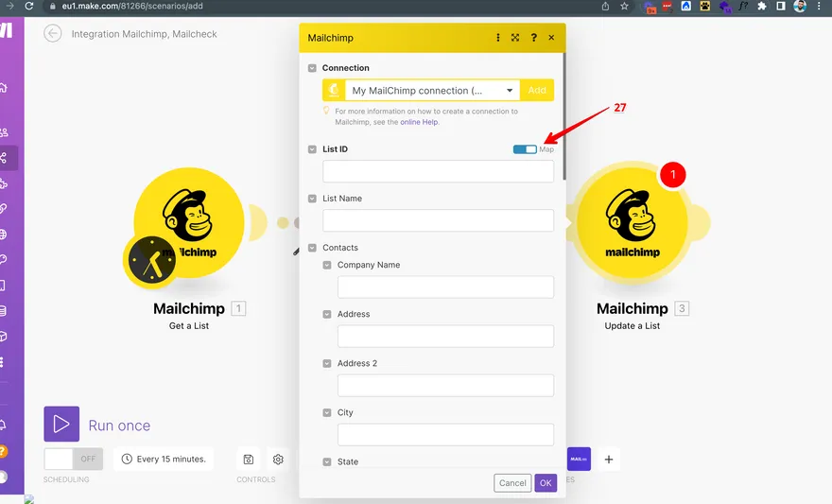Open the More dots icon in the sidebar
Viewport: 832px width, 504px height.
point(2,362)
